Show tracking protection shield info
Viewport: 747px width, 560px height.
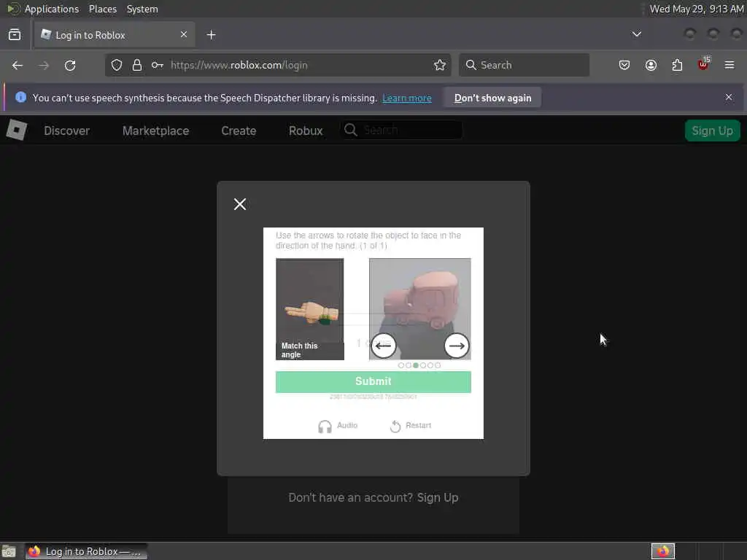(117, 65)
